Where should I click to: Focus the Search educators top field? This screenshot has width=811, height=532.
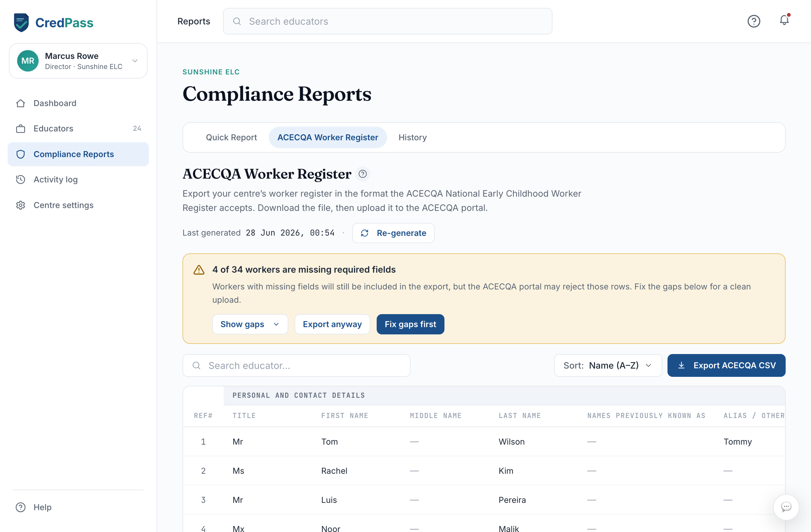point(387,22)
